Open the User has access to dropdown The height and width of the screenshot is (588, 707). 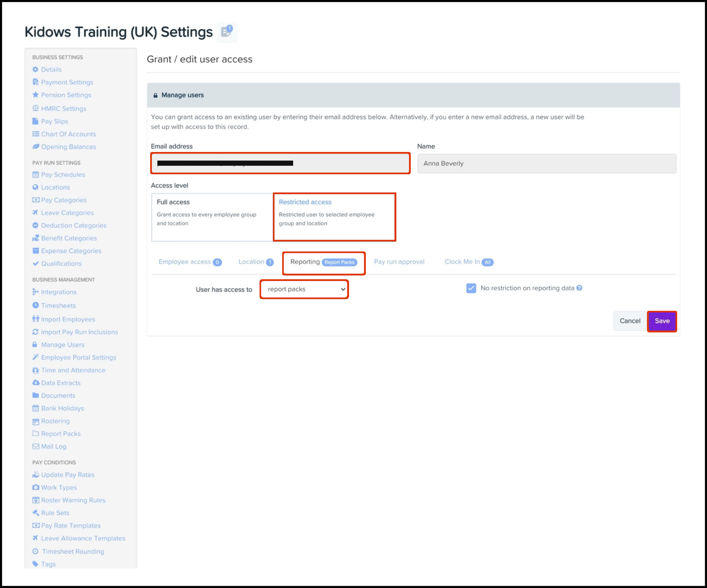(304, 289)
